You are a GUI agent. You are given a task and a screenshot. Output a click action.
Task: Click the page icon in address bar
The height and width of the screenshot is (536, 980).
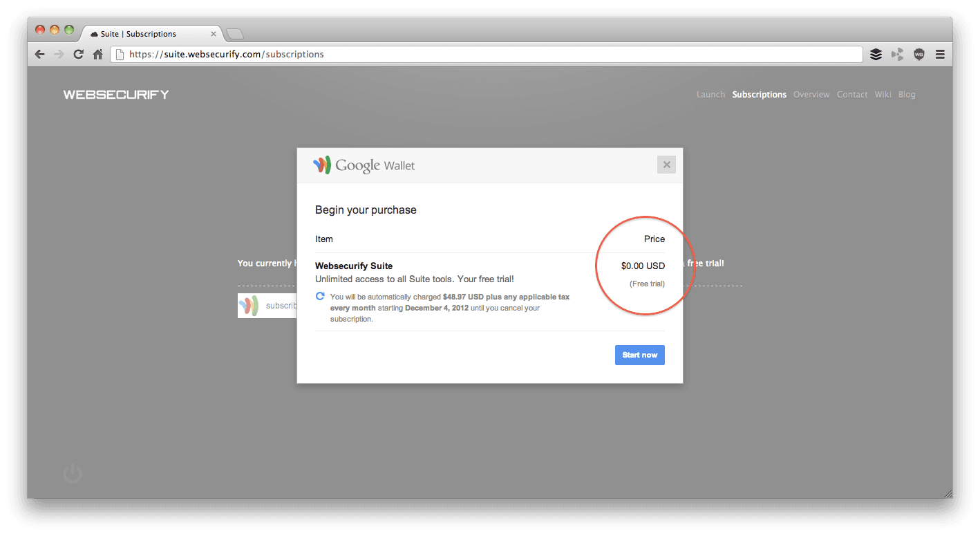[120, 54]
